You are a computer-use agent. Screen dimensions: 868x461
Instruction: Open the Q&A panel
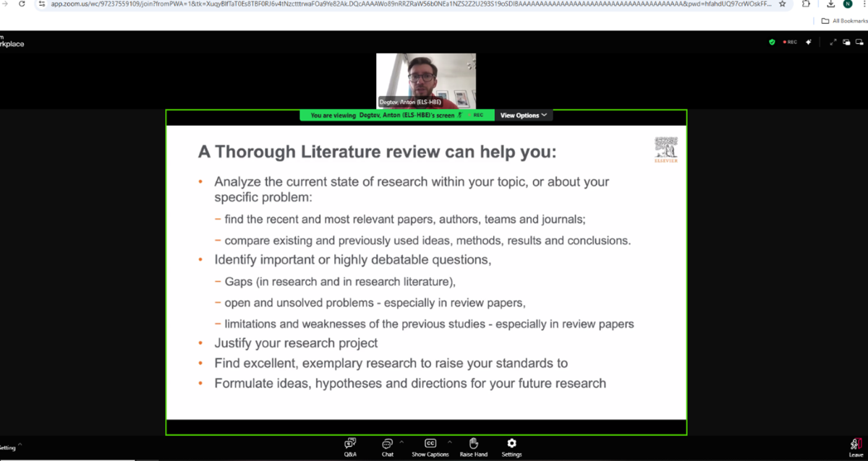click(350, 447)
